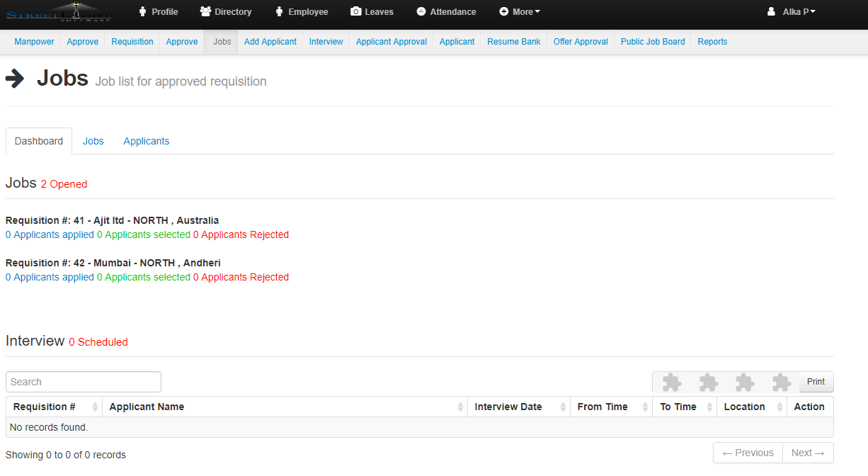868x476 pixels.
Task: Open the Directory page in the top bar
Action: coord(226,12)
